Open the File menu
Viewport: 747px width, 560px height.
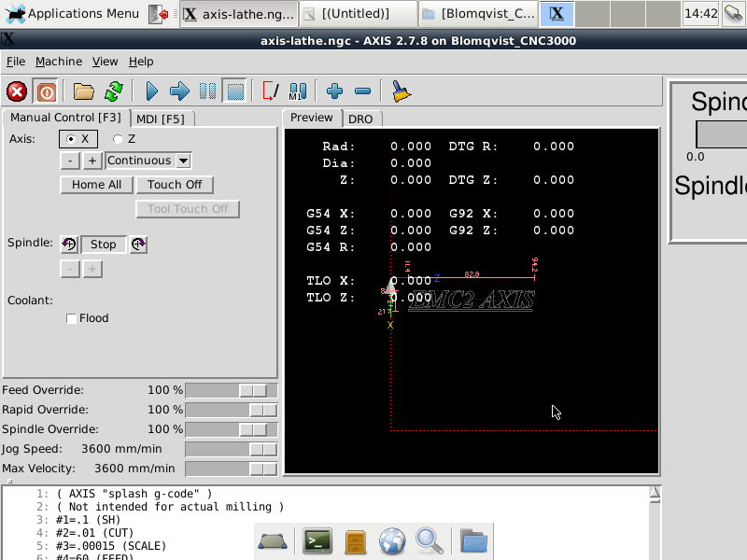pyautogui.click(x=16, y=62)
